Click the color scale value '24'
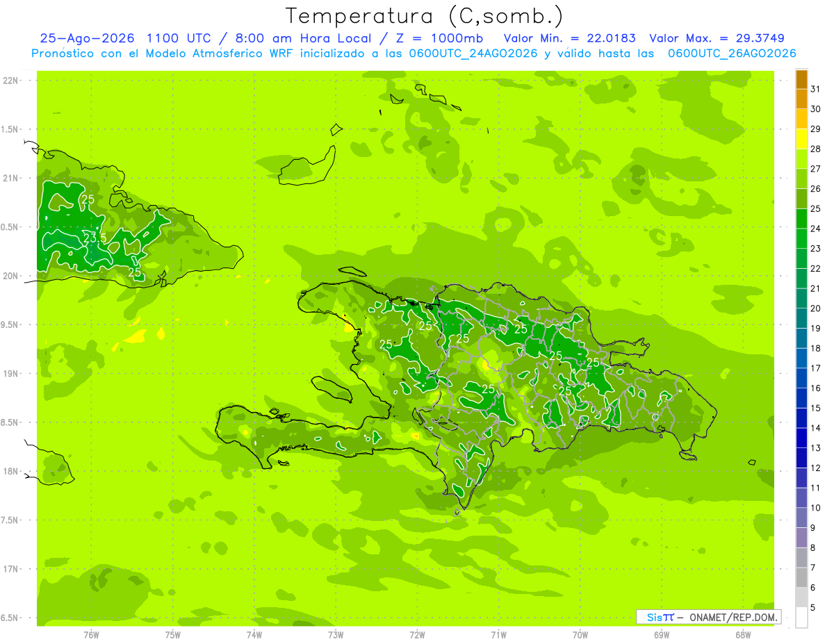 click(816, 229)
